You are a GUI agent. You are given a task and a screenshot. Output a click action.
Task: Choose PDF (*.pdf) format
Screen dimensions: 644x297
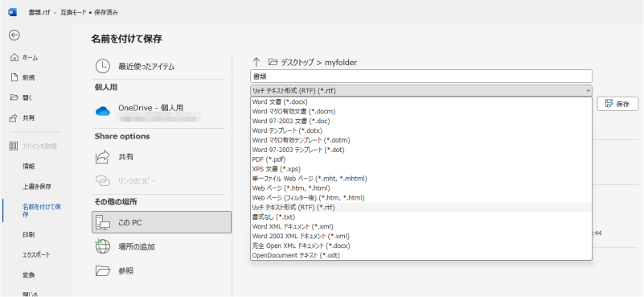coord(421,159)
